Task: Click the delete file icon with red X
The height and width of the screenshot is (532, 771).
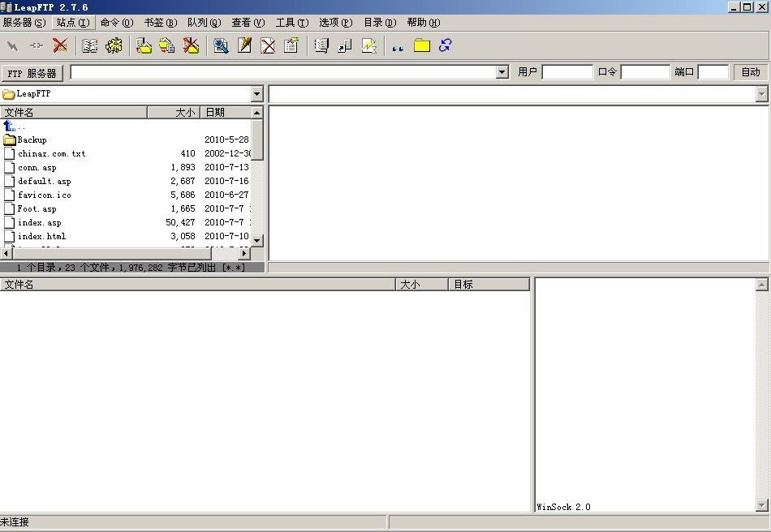Action: [x=268, y=45]
